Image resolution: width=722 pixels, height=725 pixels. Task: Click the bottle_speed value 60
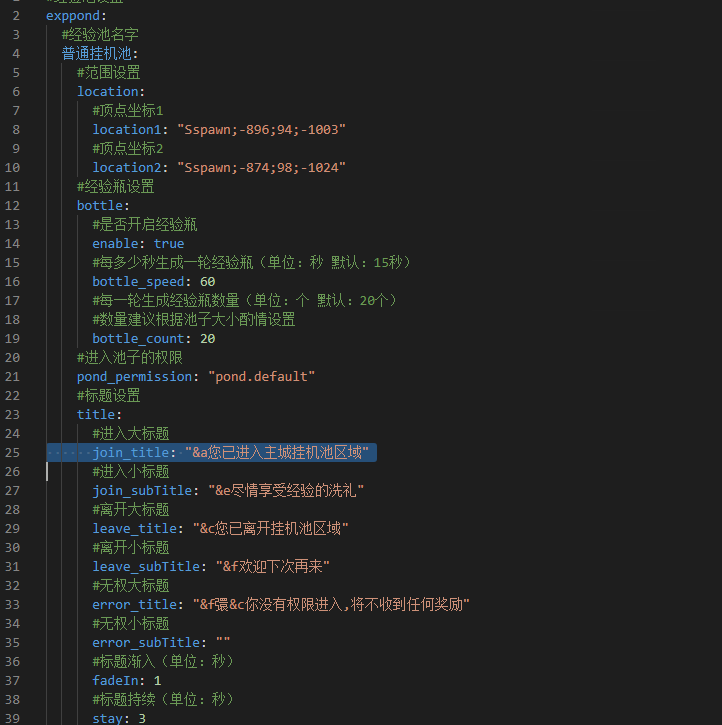pyautogui.click(x=207, y=282)
